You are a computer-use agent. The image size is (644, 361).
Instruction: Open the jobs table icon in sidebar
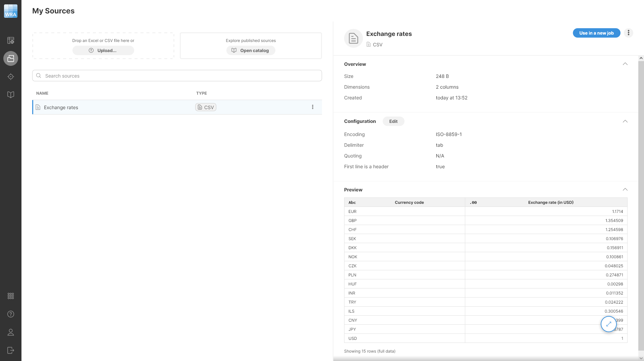(11, 41)
